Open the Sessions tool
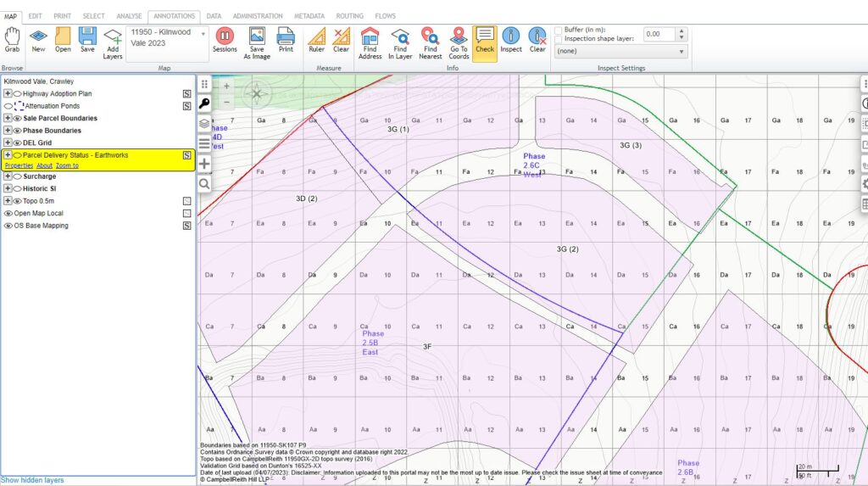Screen dimensions: 868x486 [225, 39]
